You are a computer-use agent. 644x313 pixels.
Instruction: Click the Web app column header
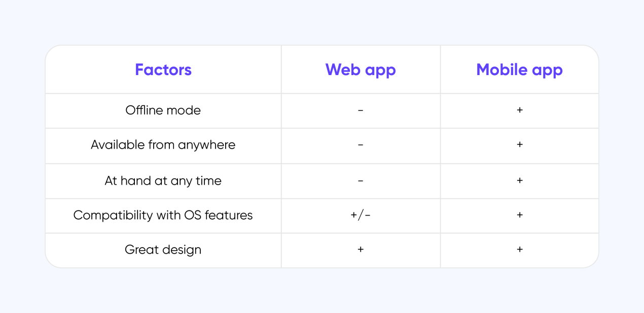click(x=361, y=70)
